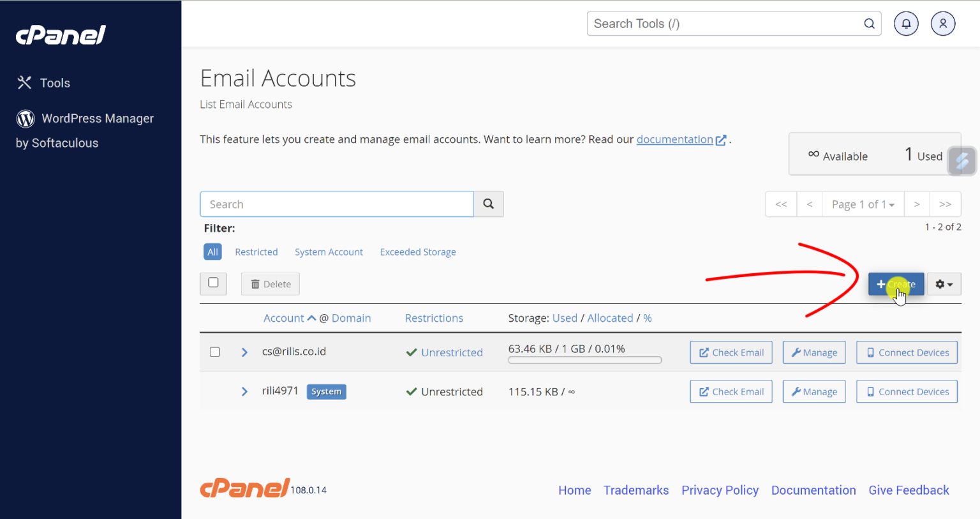
Task: Click the Create email account button
Action: pos(896,283)
